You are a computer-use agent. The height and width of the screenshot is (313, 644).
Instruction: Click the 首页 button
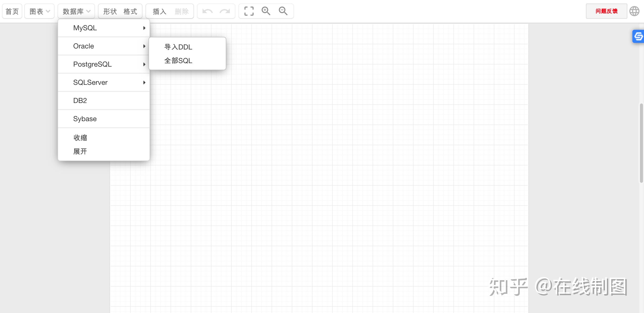[12, 11]
